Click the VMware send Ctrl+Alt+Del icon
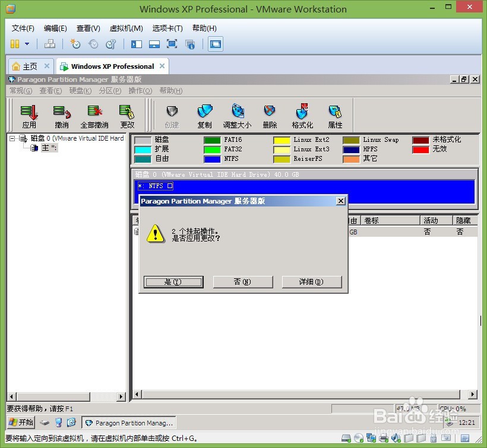 (x=50, y=44)
